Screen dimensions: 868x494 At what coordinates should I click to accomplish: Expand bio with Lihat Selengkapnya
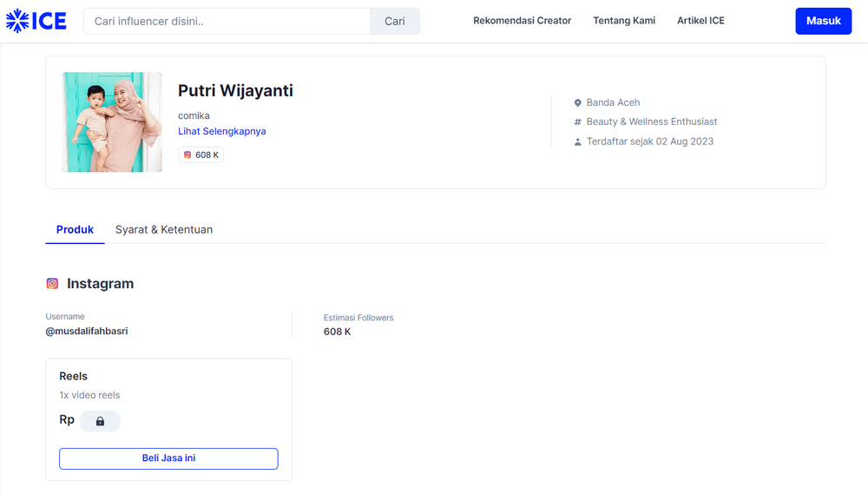(221, 132)
